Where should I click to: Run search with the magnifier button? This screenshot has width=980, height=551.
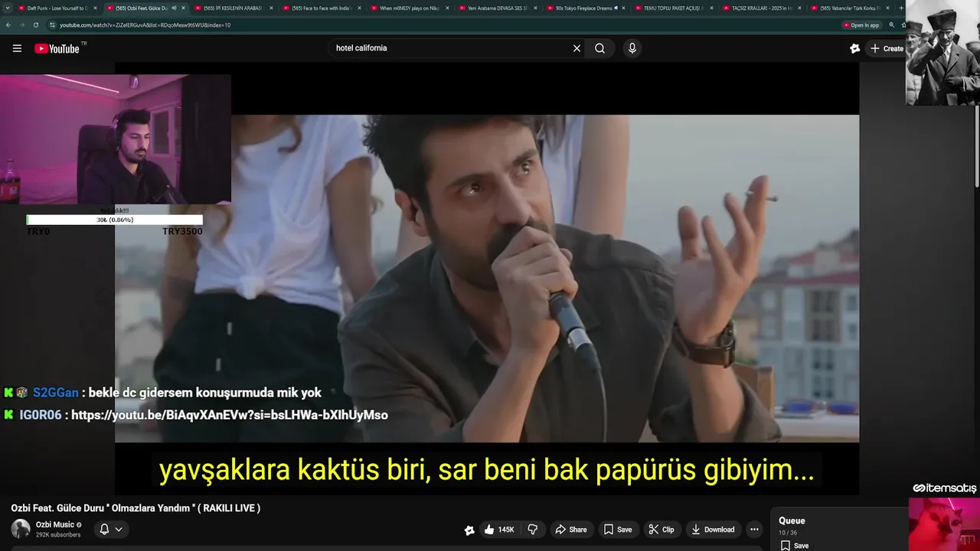(x=599, y=48)
